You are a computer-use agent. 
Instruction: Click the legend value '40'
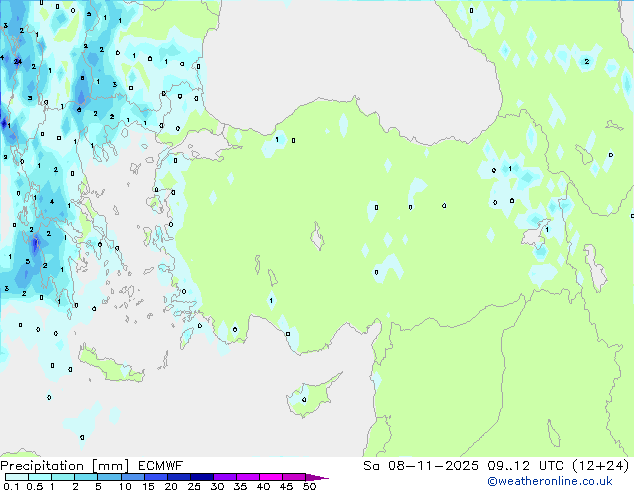click(263, 486)
